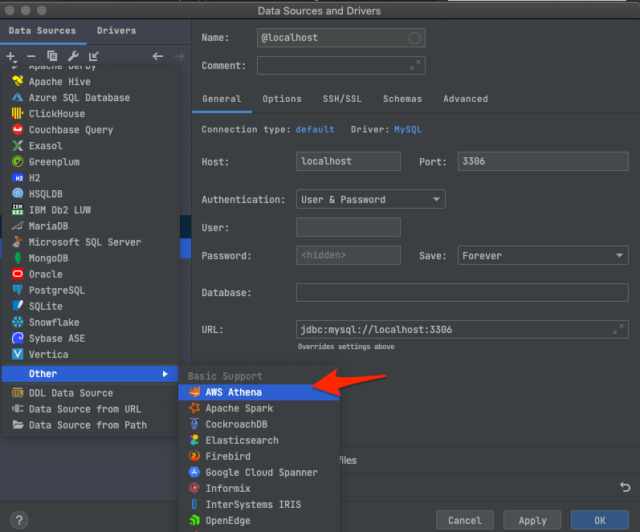
Task: Click the Host input field
Action: 348,161
